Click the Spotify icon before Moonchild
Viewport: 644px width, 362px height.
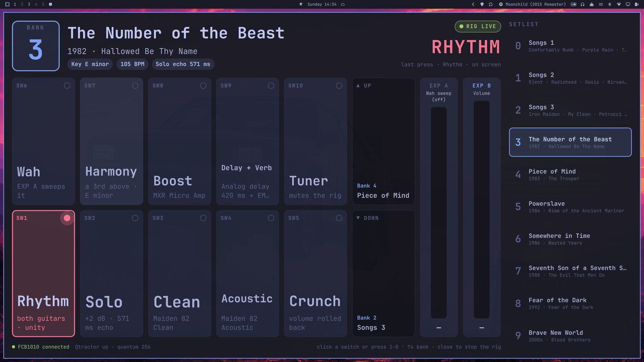(x=501, y=4)
